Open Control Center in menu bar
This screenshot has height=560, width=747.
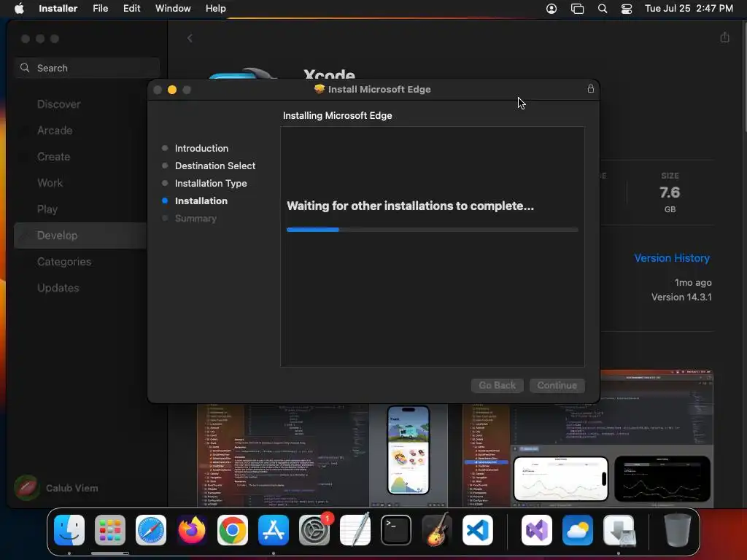627,9
